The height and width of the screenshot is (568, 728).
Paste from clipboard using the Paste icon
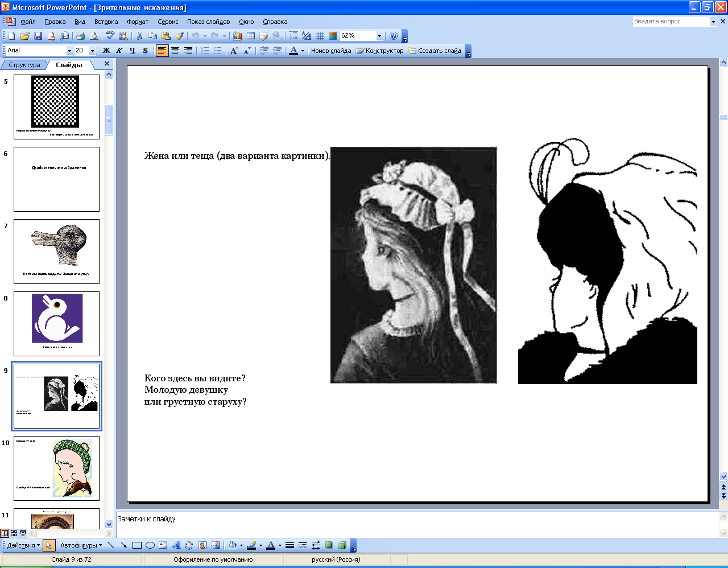[x=166, y=36]
